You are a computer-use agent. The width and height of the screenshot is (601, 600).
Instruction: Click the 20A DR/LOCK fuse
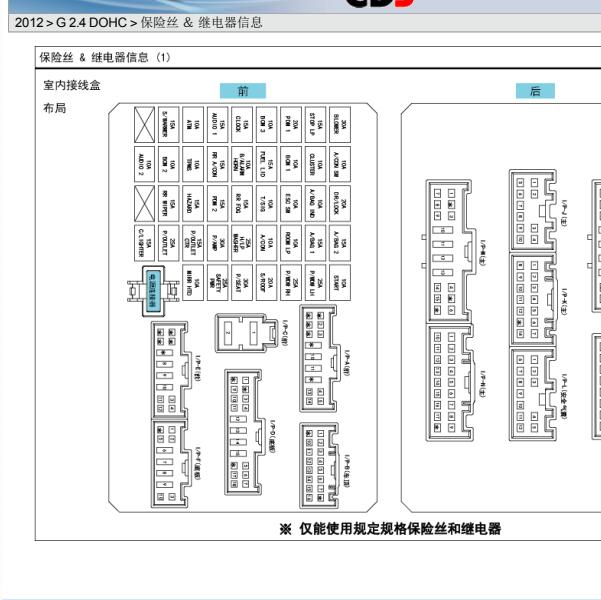click(340, 204)
